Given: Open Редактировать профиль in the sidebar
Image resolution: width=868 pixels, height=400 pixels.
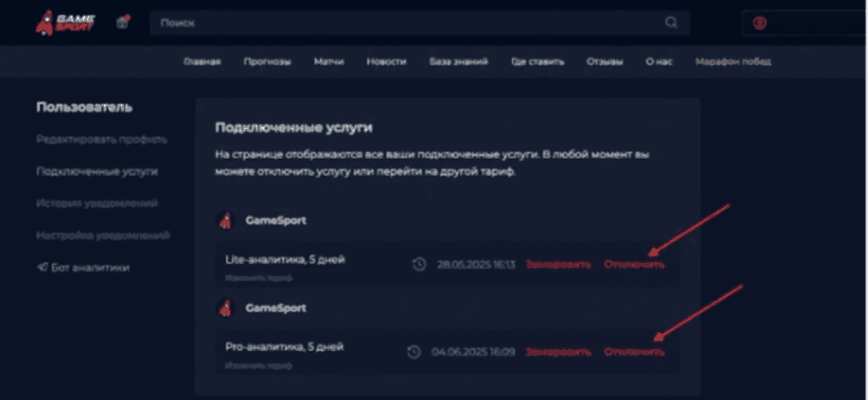Looking at the screenshot, I should 102,140.
